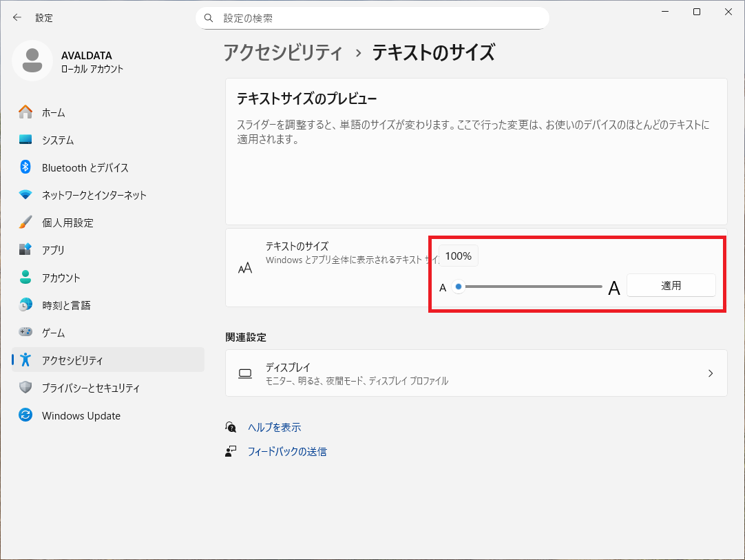
Task: Open ホーム in the sidebar
Action: pos(108,113)
